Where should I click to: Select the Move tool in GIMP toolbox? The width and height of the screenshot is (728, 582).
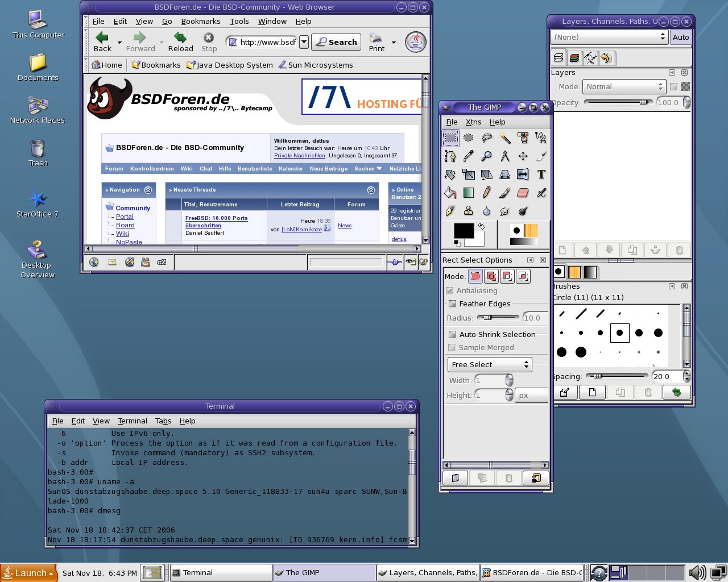coord(523,156)
